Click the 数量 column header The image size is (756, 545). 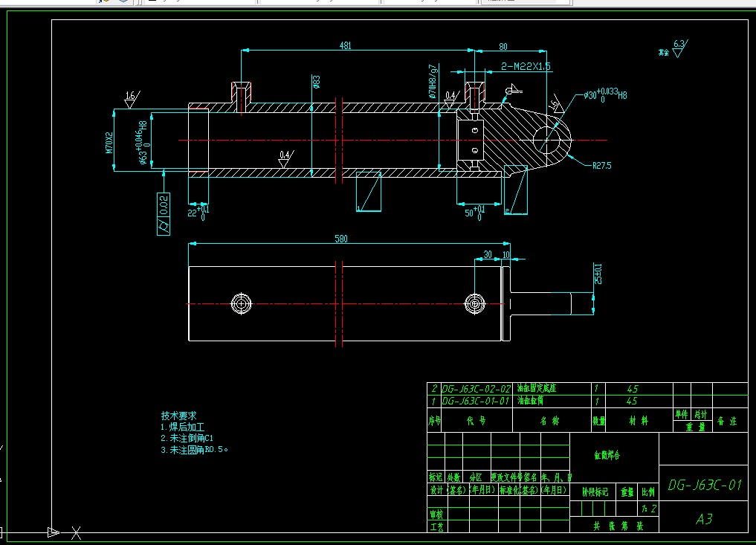click(x=598, y=421)
